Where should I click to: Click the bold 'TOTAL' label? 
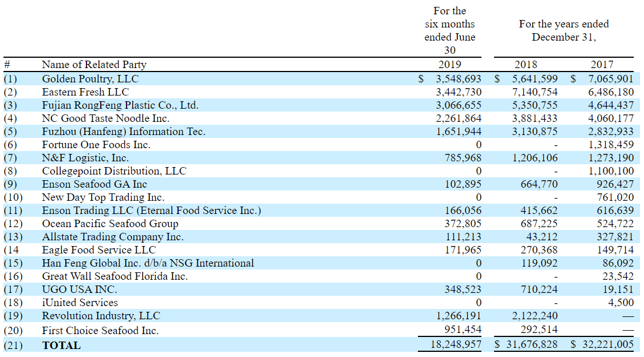[x=62, y=345]
